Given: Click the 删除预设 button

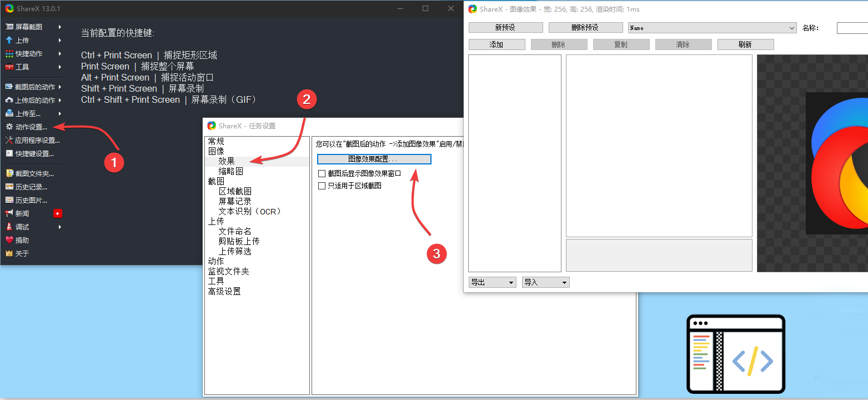Looking at the screenshot, I should coord(586,27).
